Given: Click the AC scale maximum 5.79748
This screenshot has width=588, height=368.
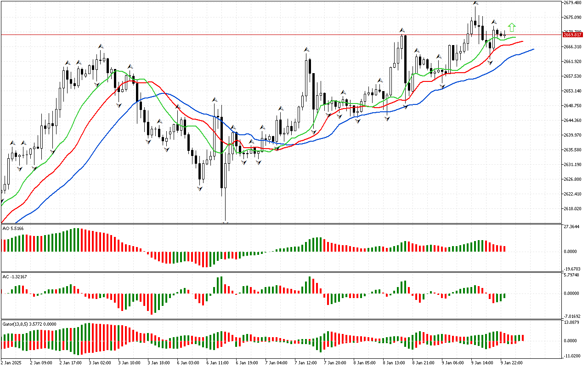Looking at the screenshot, I should tap(571, 276).
